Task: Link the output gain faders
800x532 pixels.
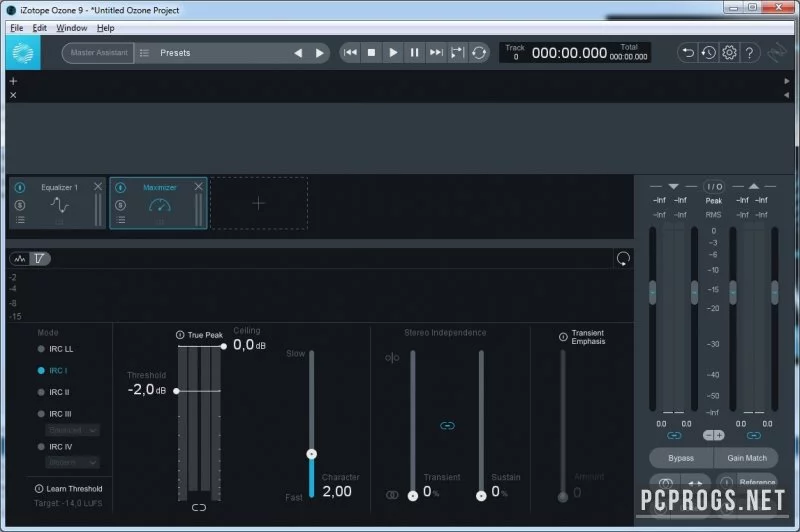Action: tap(754, 436)
